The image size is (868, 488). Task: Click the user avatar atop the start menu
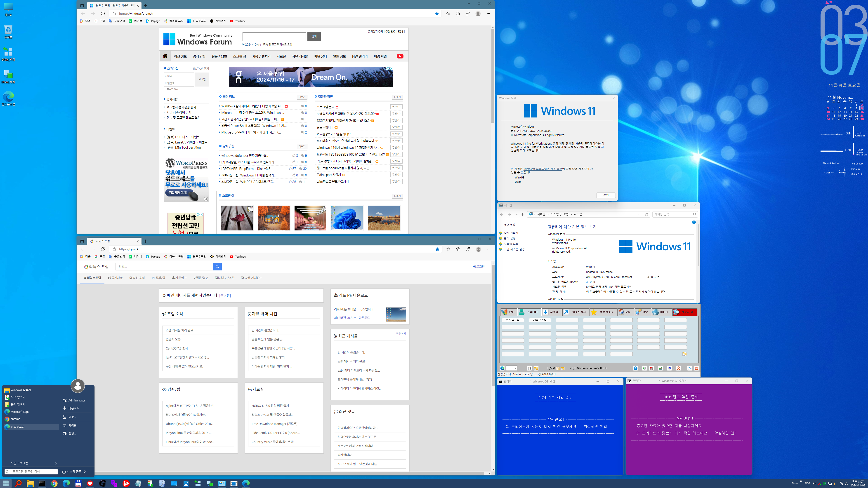(78, 386)
